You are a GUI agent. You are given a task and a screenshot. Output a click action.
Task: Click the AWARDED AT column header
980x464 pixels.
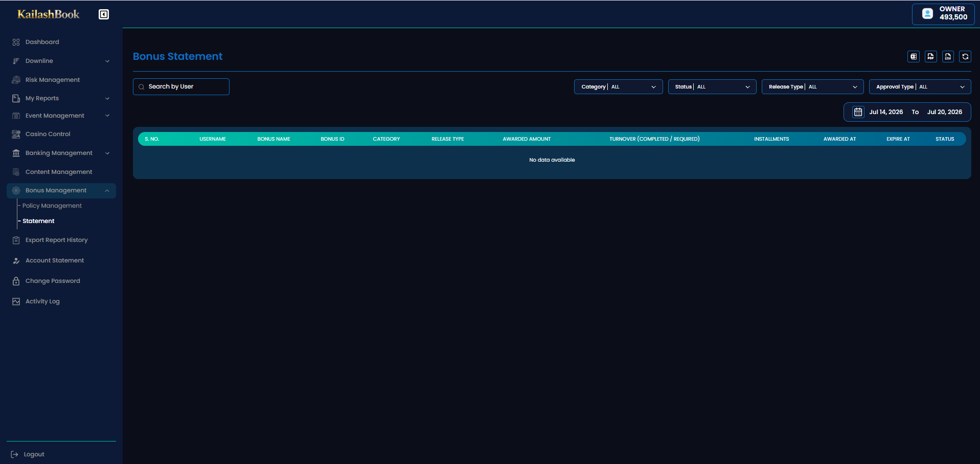839,139
